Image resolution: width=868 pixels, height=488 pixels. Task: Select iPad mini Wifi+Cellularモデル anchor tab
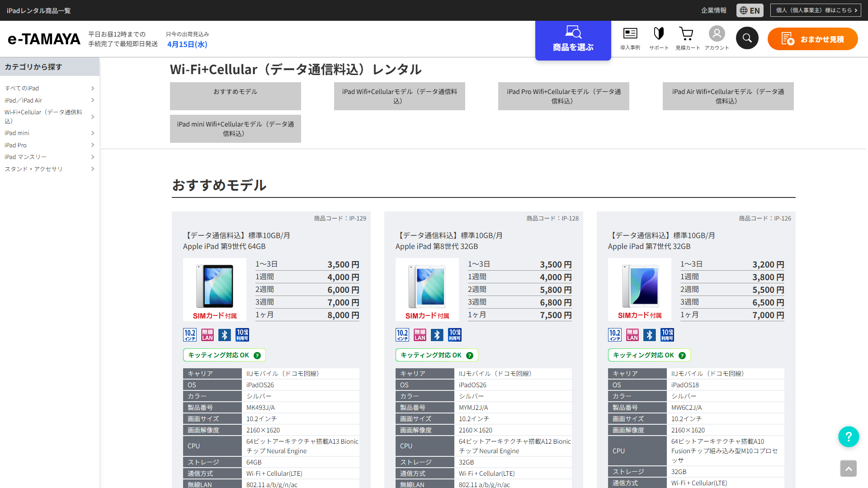coord(235,129)
